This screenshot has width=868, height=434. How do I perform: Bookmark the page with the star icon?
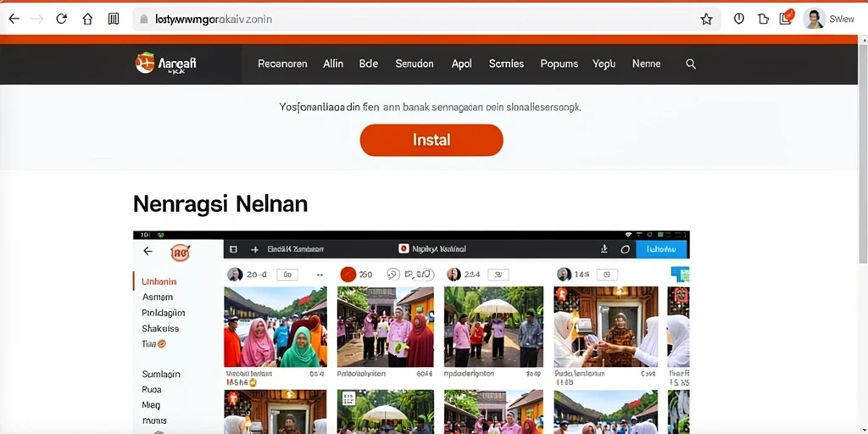(x=706, y=19)
